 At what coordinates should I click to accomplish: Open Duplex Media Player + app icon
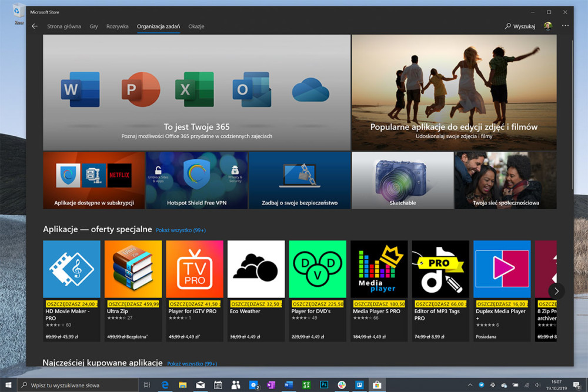[502, 269]
